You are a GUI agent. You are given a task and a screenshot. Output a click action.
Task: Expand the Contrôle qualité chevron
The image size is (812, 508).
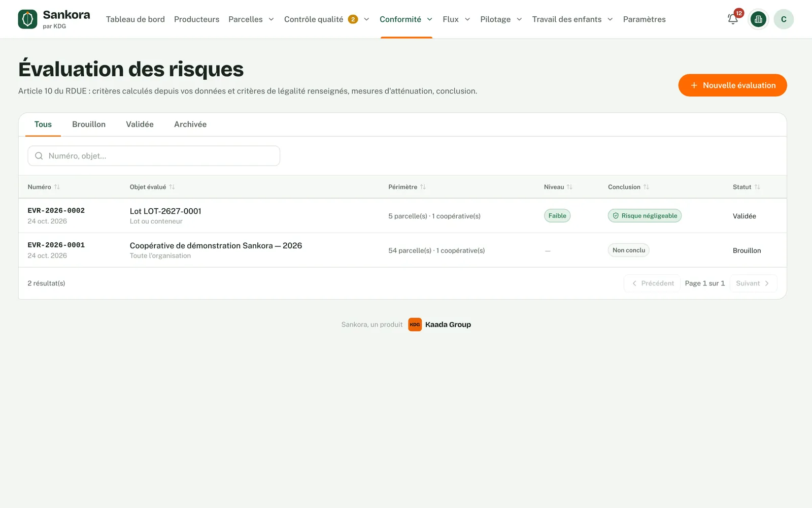click(366, 19)
